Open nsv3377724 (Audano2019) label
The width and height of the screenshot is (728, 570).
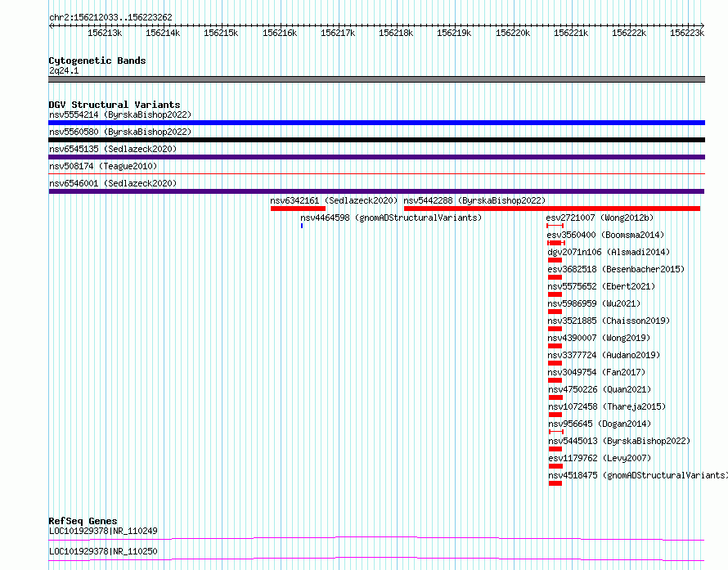604,355
